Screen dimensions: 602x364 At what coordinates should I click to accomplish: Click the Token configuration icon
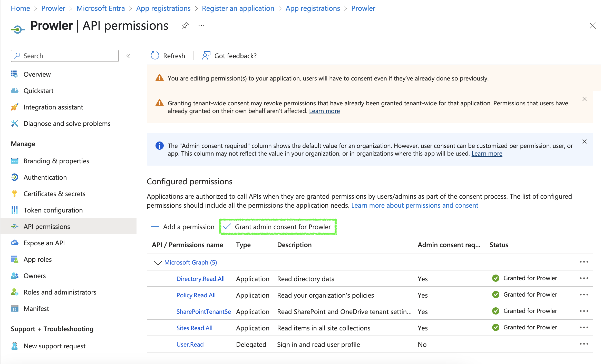(14, 210)
